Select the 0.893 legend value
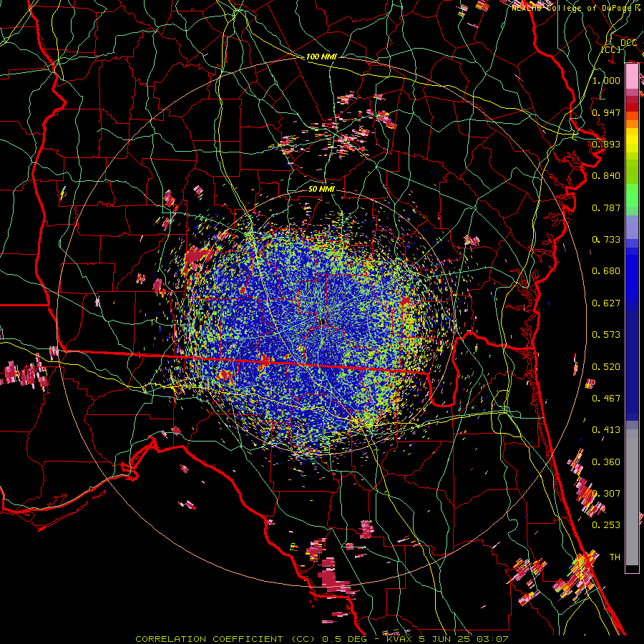 [x=606, y=144]
